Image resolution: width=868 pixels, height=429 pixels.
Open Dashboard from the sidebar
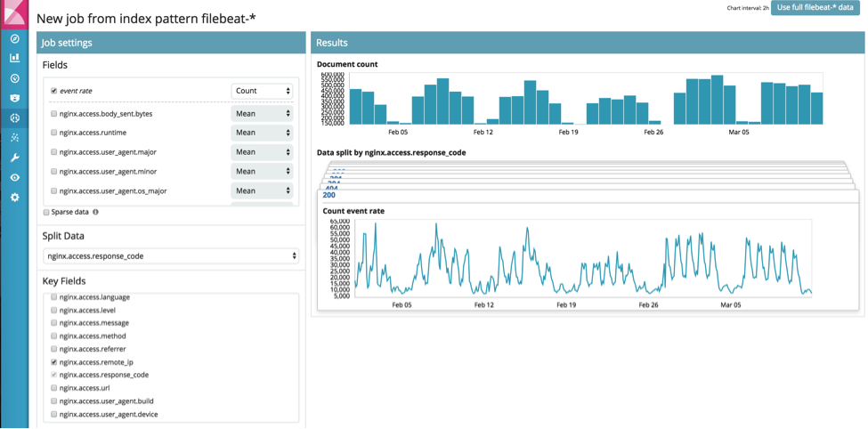15,78
